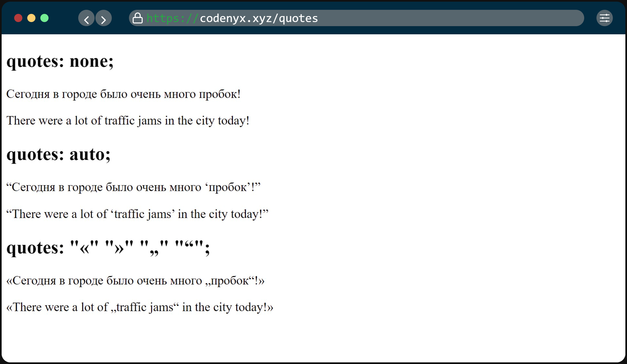Click the red close window dot
The height and width of the screenshot is (364, 627).
18,18
